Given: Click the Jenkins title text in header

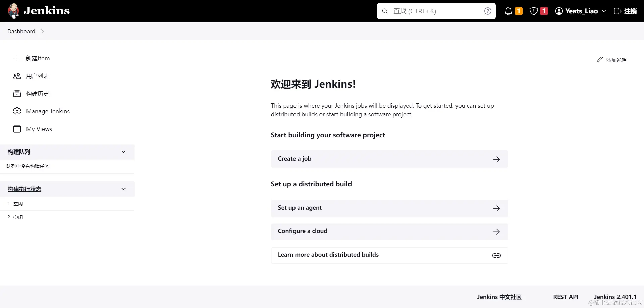Looking at the screenshot, I should pyautogui.click(x=47, y=11).
